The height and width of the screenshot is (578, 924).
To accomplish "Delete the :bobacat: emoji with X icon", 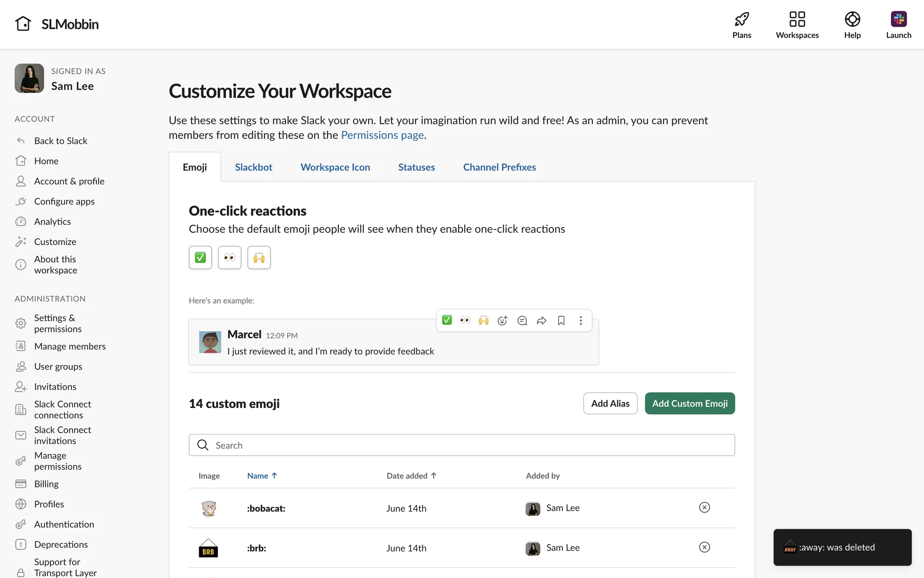I will point(704,508).
